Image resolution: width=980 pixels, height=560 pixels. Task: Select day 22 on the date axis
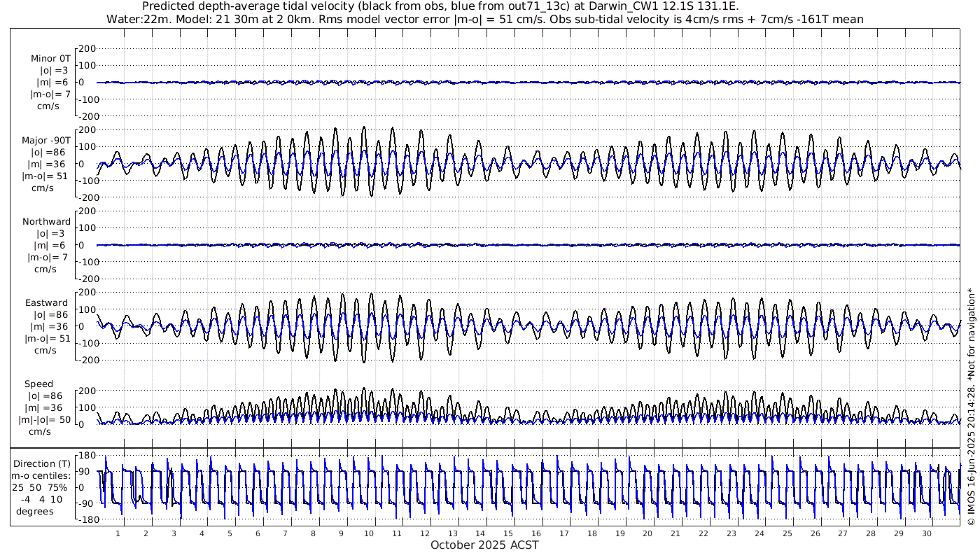click(x=703, y=533)
